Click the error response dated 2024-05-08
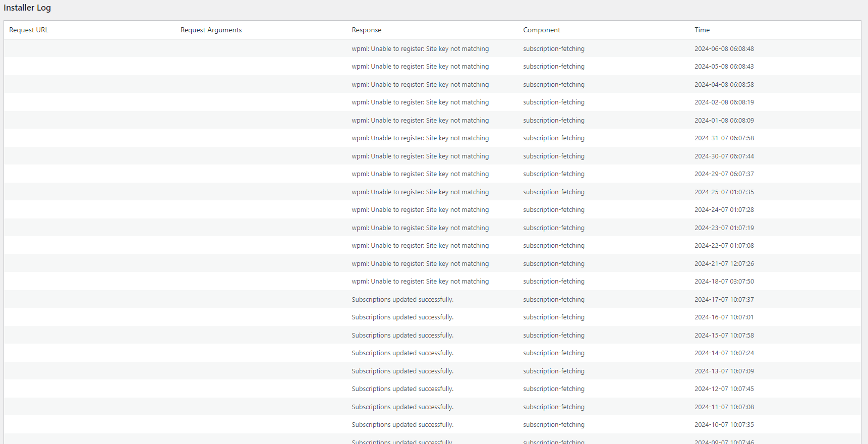The image size is (868, 444). point(420,67)
